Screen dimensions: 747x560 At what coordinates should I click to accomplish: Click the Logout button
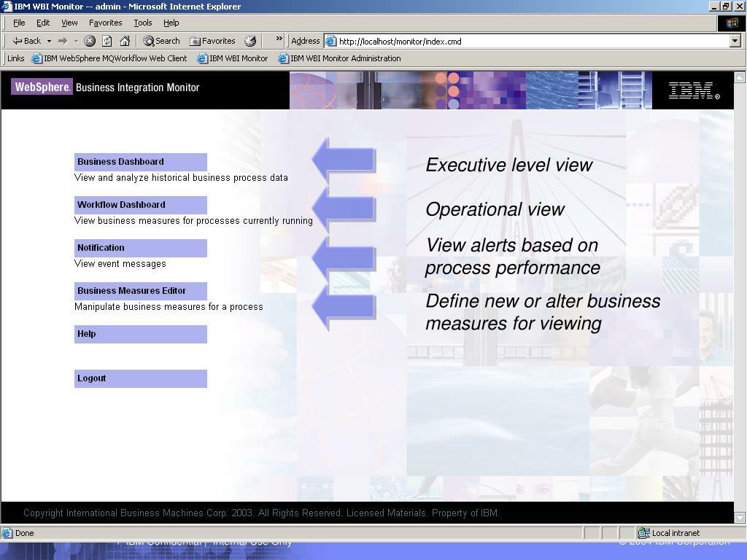141,378
